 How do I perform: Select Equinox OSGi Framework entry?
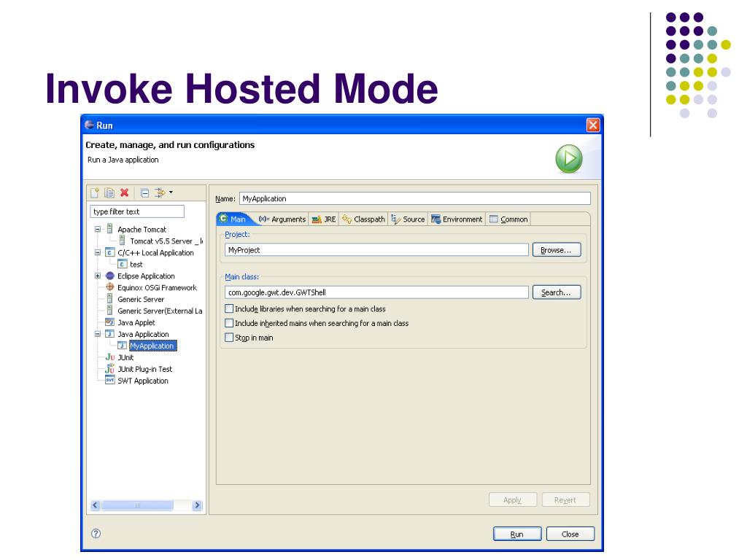pyautogui.click(x=156, y=287)
